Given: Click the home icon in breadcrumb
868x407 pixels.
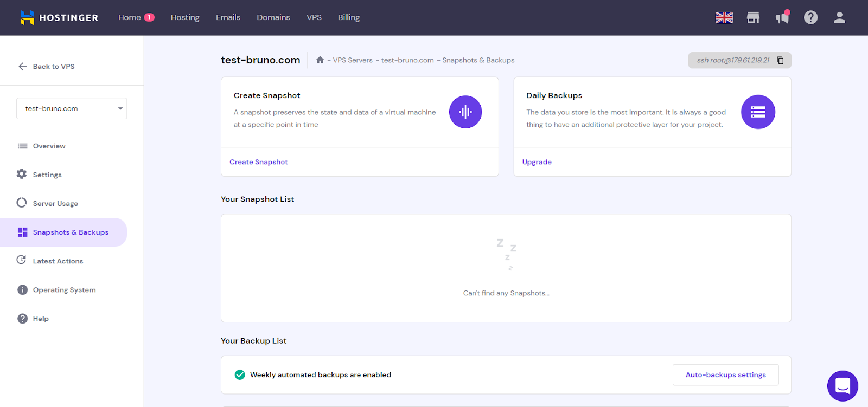Looking at the screenshot, I should (x=320, y=60).
